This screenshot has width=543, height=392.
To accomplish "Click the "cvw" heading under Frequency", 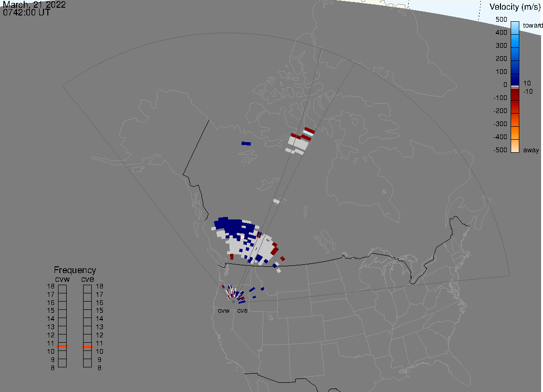I will [x=62, y=279].
